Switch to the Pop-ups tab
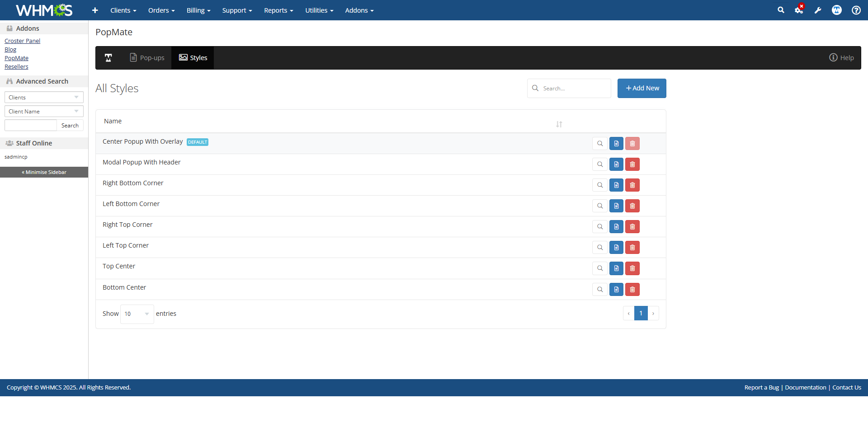868x427 pixels. (x=147, y=58)
